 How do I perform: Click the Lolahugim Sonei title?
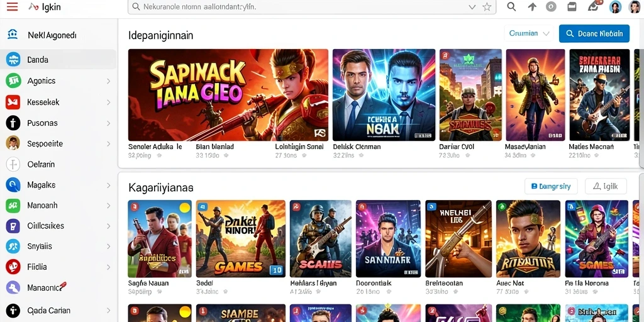click(299, 147)
